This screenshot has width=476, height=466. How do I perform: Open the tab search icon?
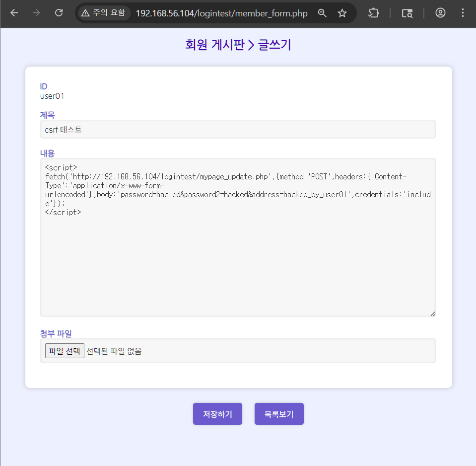[407, 13]
